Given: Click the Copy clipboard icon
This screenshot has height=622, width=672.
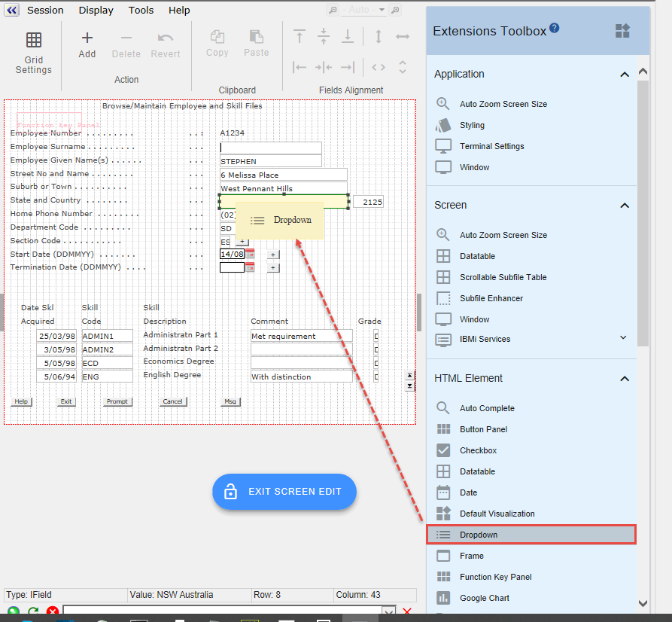Looking at the screenshot, I should coord(217,44).
